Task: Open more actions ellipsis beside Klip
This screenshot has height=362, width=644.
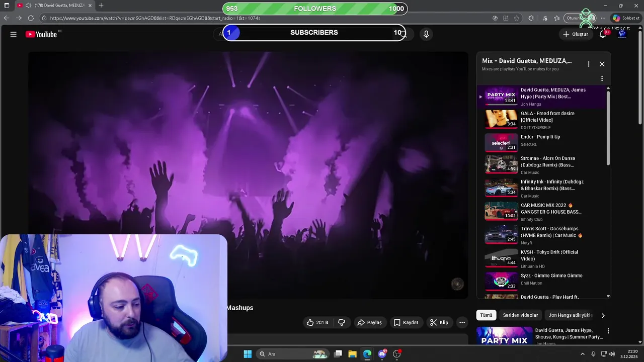Action: click(x=462, y=322)
